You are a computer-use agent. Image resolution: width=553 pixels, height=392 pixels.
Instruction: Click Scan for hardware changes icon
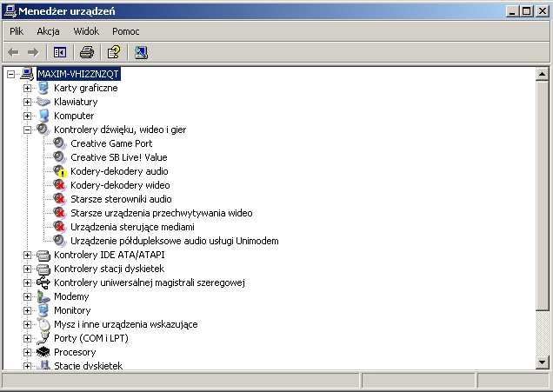[x=141, y=52]
